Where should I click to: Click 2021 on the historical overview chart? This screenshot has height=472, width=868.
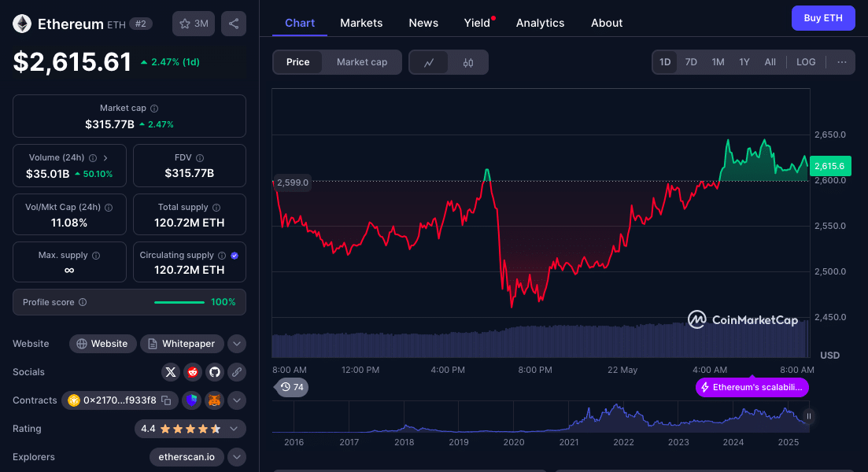click(x=568, y=442)
